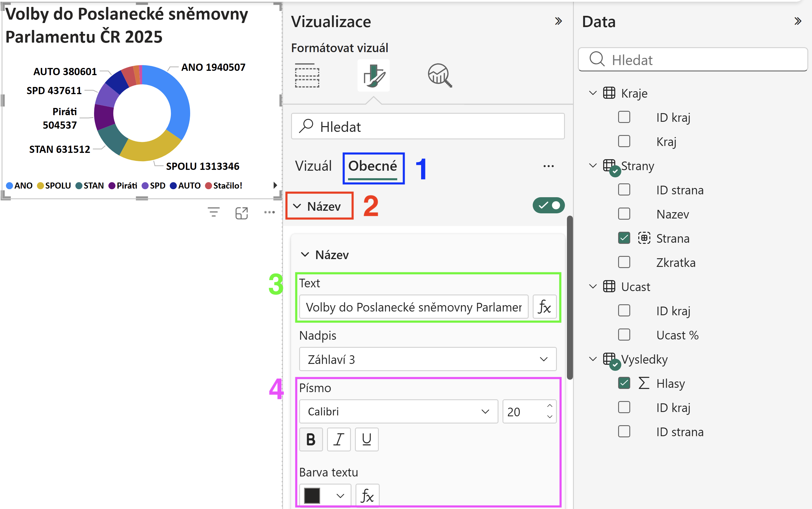Click the fx button next to text color
Viewport: 812px width, 509px height.
(x=367, y=495)
